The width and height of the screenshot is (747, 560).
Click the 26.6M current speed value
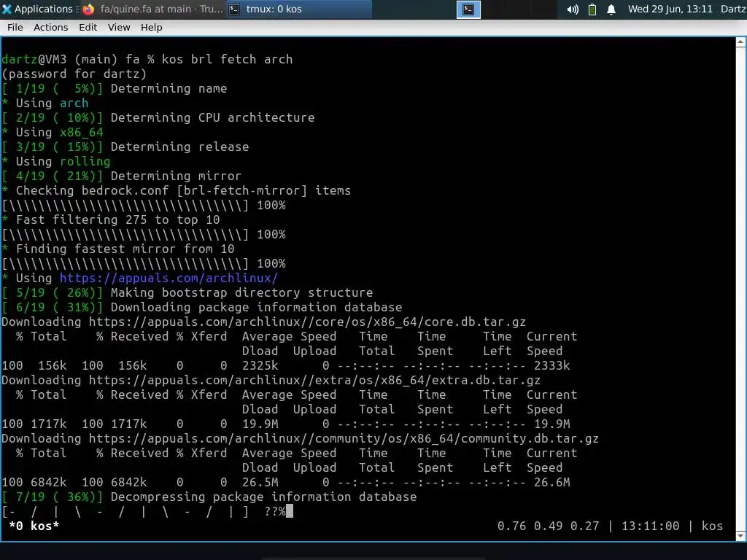click(551, 483)
